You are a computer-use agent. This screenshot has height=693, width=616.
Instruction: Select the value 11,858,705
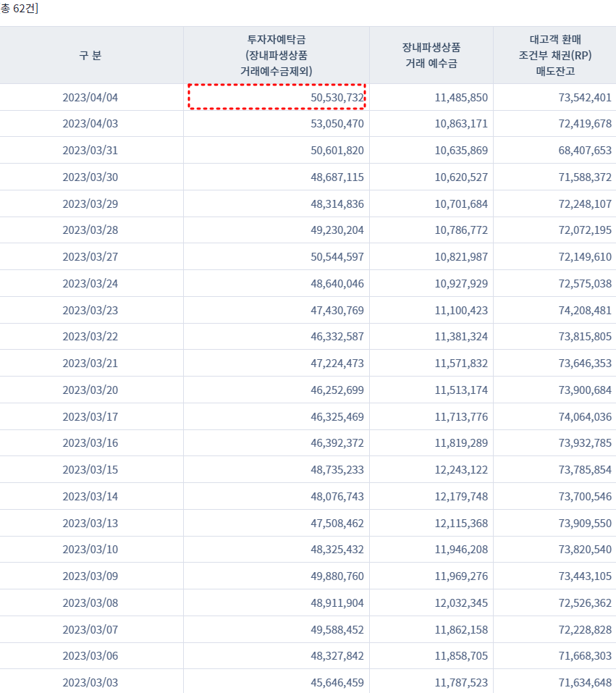pyautogui.click(x=461, y=656)
